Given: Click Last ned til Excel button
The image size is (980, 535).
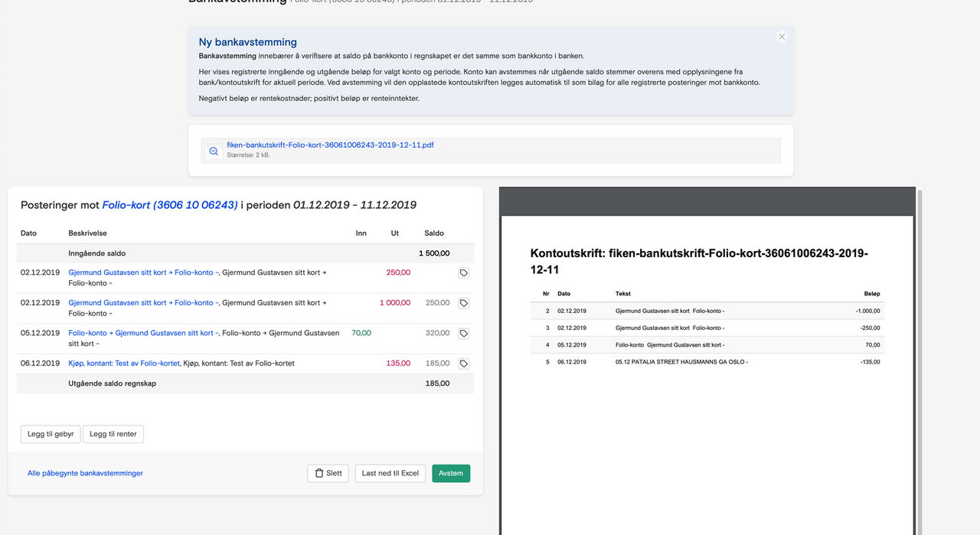Looking at the screenshot, I should 390,473.
